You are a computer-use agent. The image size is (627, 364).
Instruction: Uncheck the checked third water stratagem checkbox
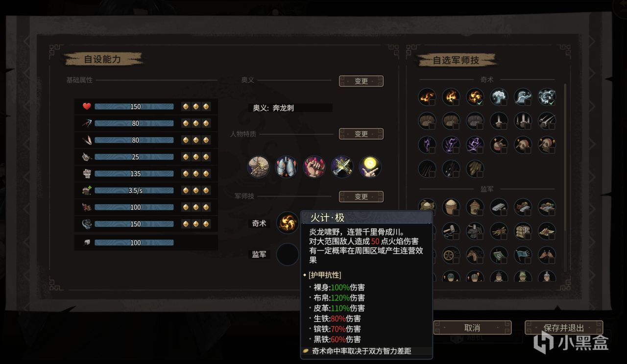[x=552, y=102]
